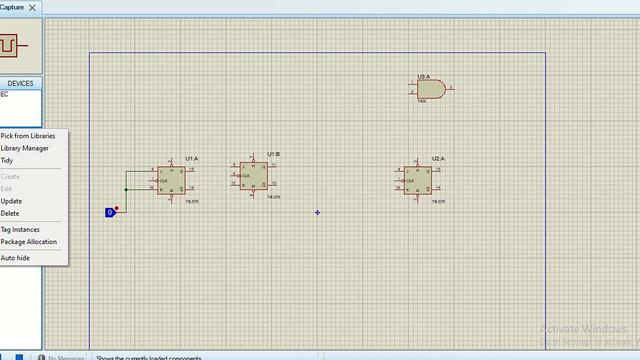Select the U1:A JK flip-flop component
The image size is (640, 360).
[x=171, y=180]
